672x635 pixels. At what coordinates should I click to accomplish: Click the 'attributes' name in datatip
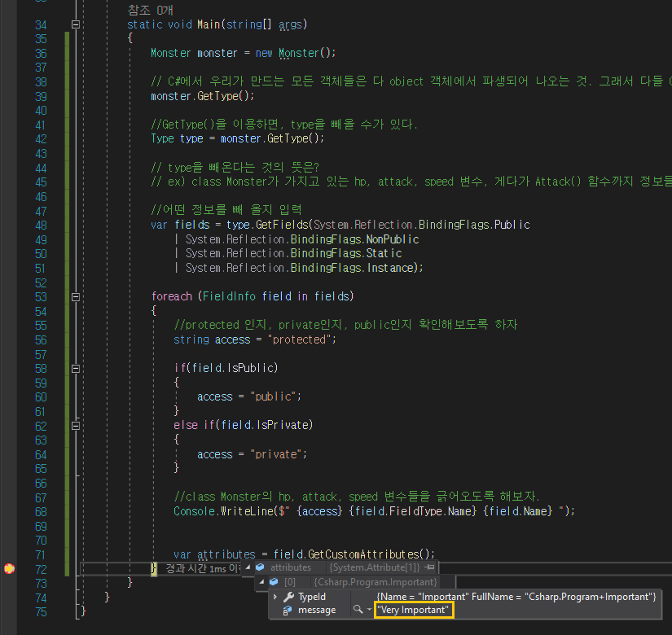click(291, 567)
